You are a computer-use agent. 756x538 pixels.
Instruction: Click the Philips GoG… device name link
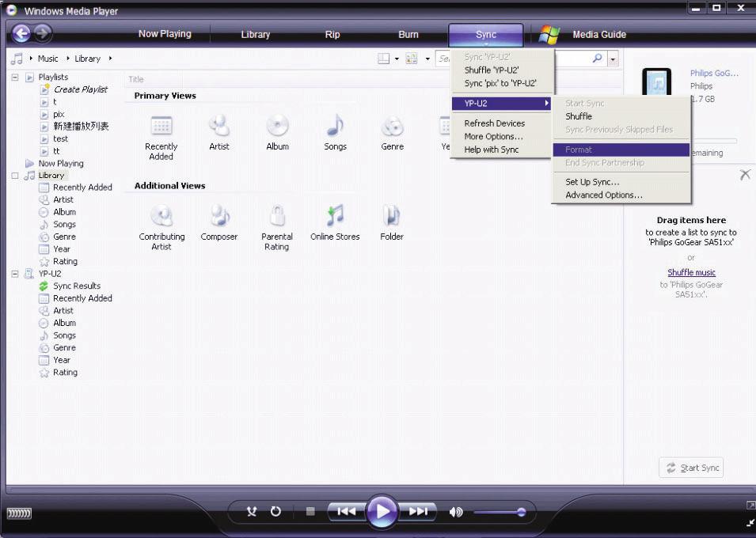[x=714, y=74]
